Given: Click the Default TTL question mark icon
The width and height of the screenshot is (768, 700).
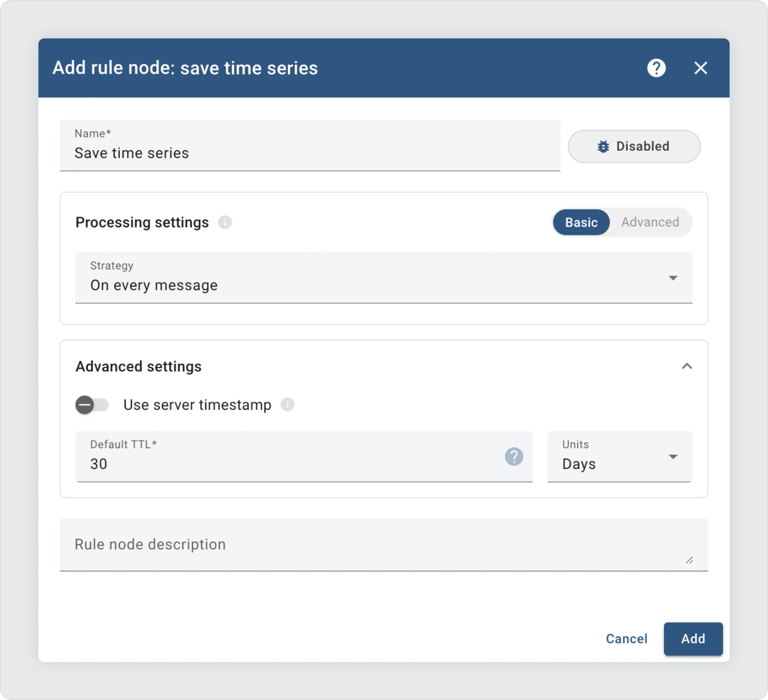Looking at the screenshot, I should click(x=514, y=456).
